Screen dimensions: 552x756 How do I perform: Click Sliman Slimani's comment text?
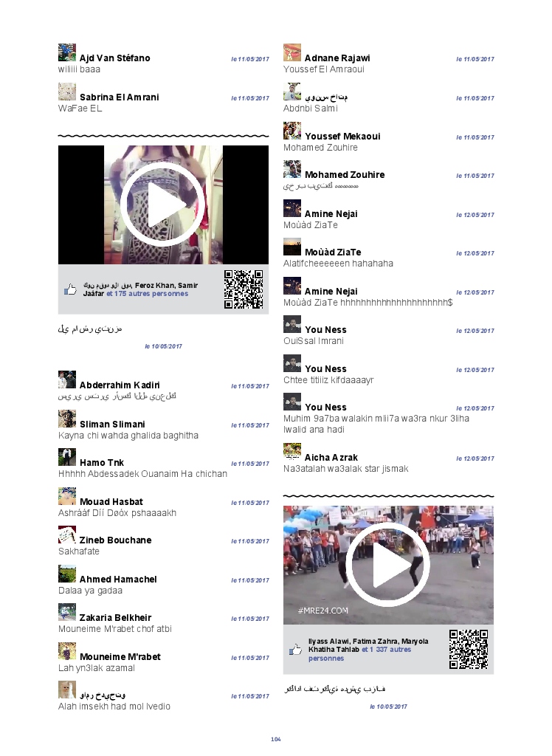[128, 436]
